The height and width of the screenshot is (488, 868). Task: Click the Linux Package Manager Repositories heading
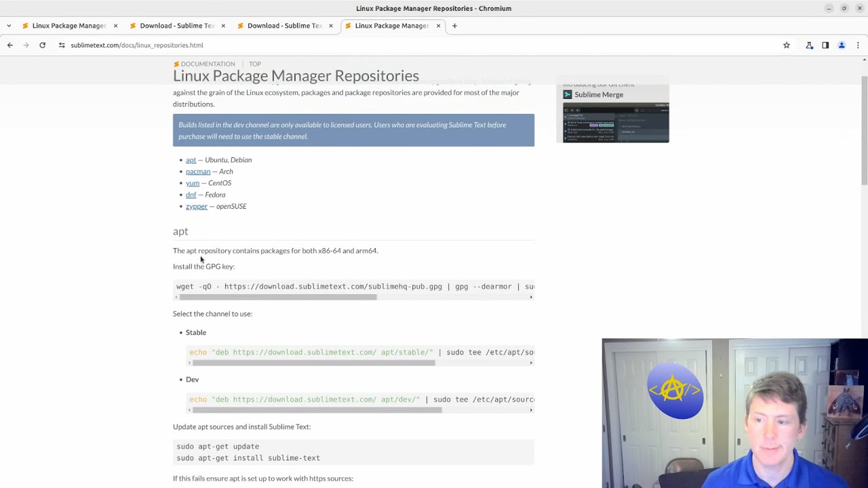pos(296,76)
